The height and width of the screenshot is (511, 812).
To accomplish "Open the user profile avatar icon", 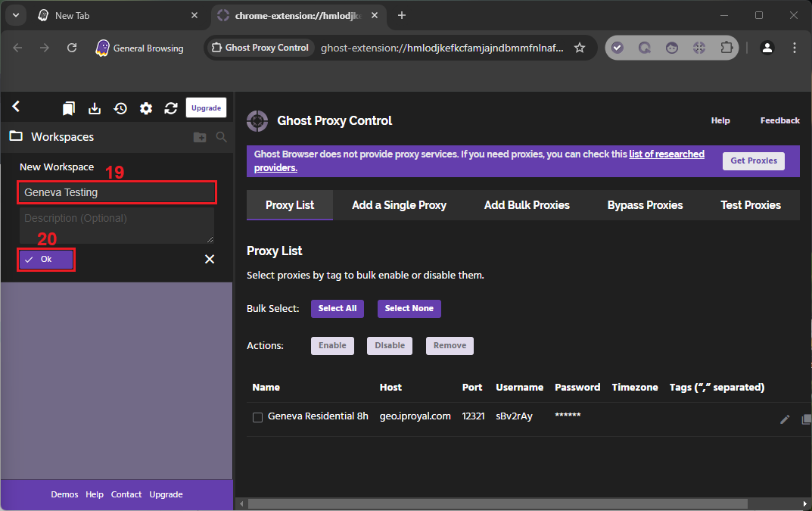I will [x=767, y=48].
